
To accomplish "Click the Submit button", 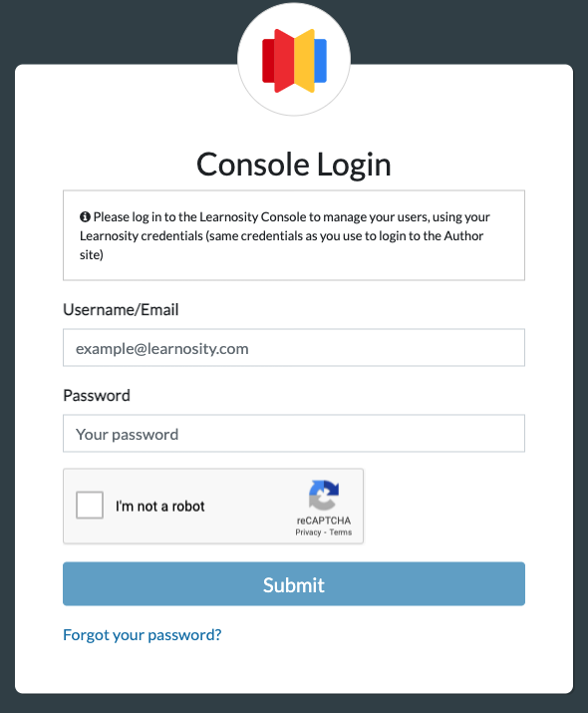I will (x=294, y=583).
